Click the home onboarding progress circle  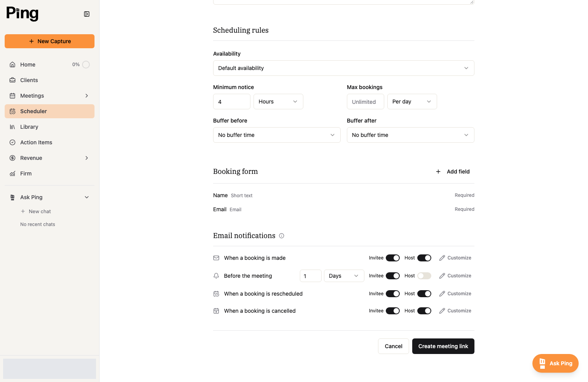(x=86, y=65)
